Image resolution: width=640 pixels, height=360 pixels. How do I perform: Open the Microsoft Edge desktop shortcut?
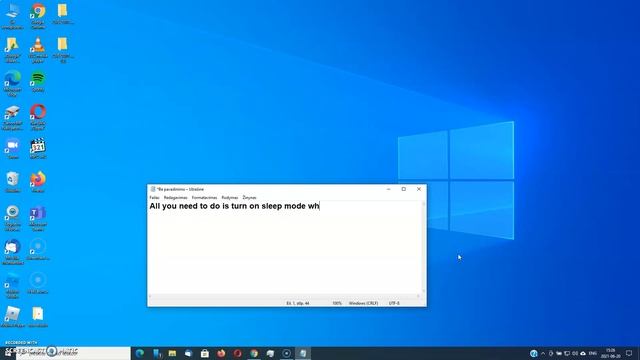point(12,83)
